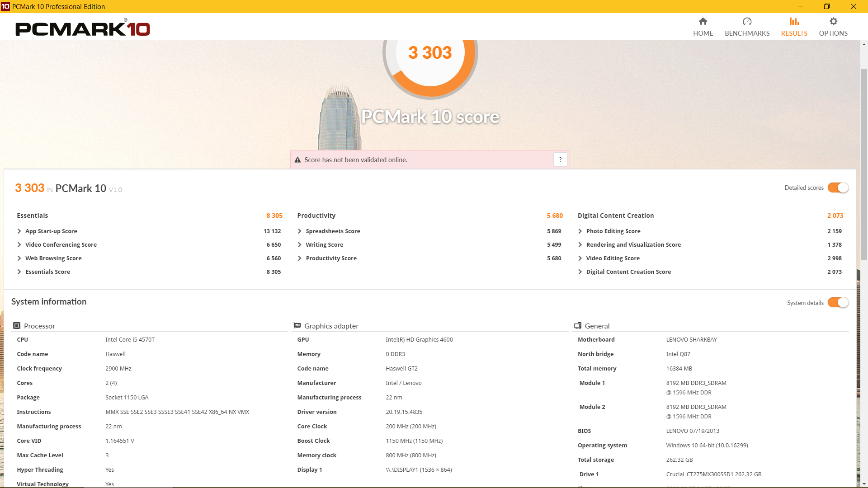This screenshot has height=488, width=868.
Task: Click the scrollbar down arrow
Action: [864, 484]
